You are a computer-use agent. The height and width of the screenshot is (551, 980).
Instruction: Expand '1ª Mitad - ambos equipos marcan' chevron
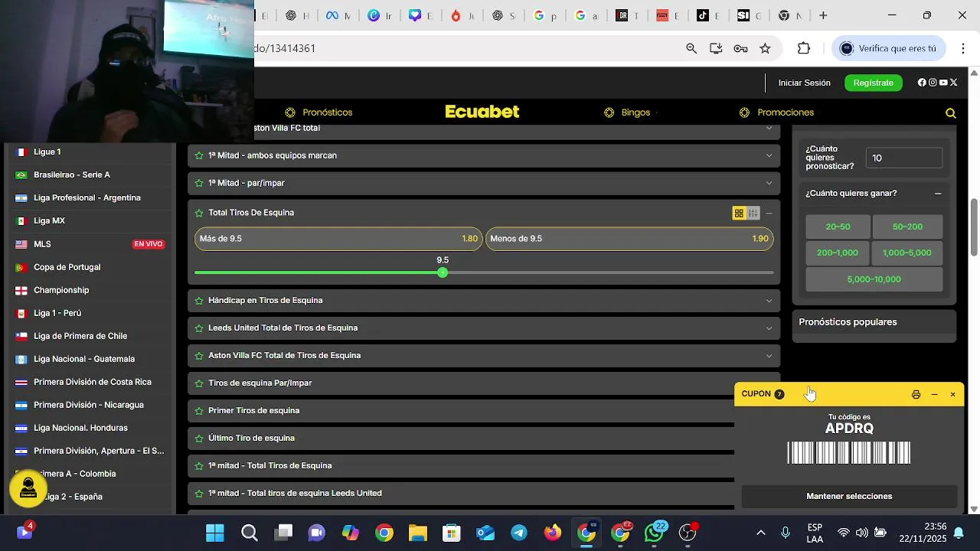click(x=769, y=155)
